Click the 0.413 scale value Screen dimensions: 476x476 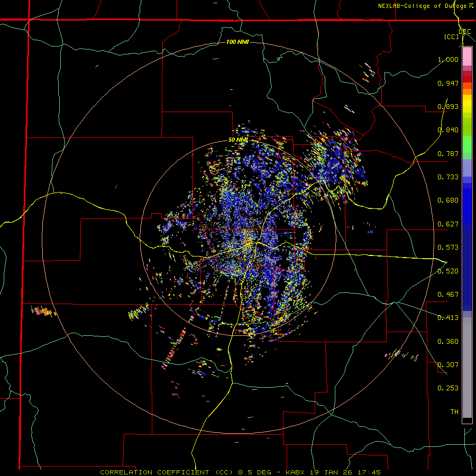[448, 318]
